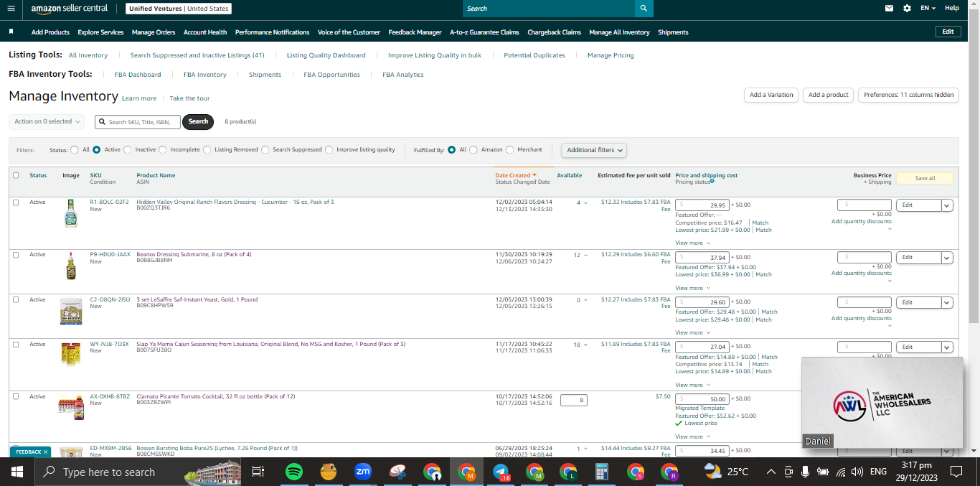Open the EN language dropdown

(x=929, y=8)
